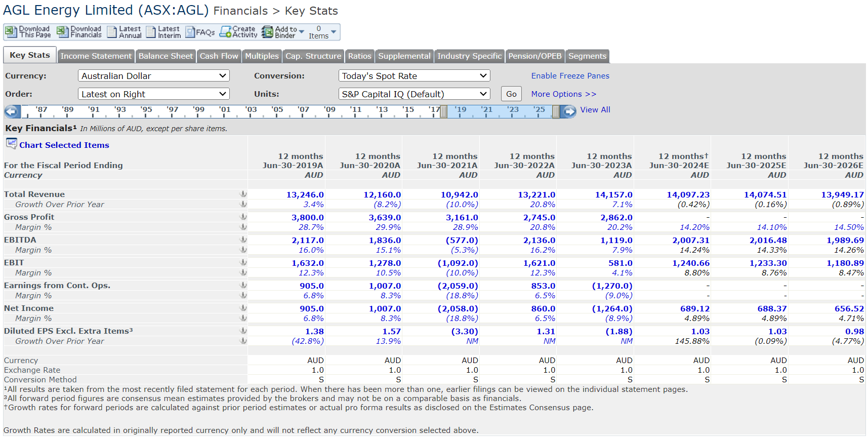Screen dimensions: 868x437
Task: Open the Latest Interim document icon
Action: click(151, 32)
